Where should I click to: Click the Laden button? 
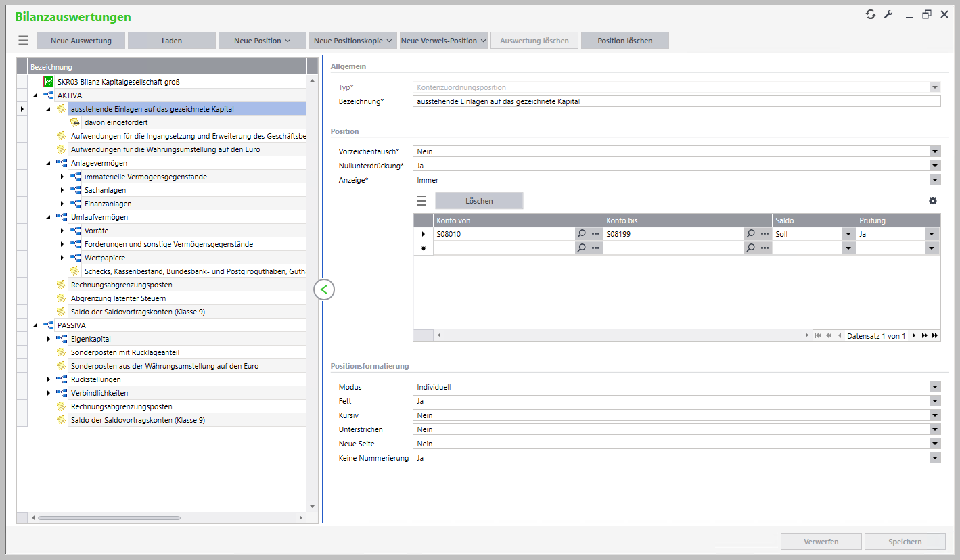pyautogui.click(x=172, y=41)
